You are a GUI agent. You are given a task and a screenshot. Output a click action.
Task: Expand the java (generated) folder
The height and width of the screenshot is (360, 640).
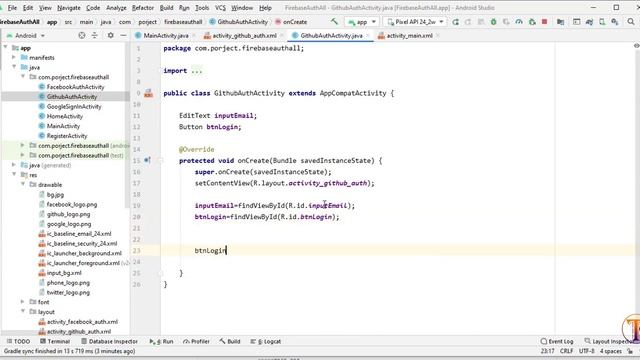coord(14,165)
